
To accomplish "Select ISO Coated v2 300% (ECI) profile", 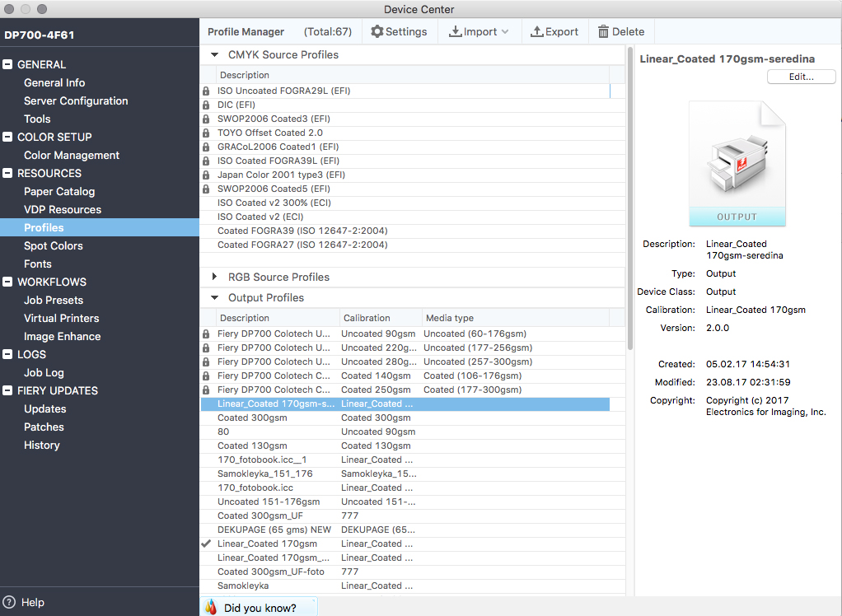I will pos(413,203).
